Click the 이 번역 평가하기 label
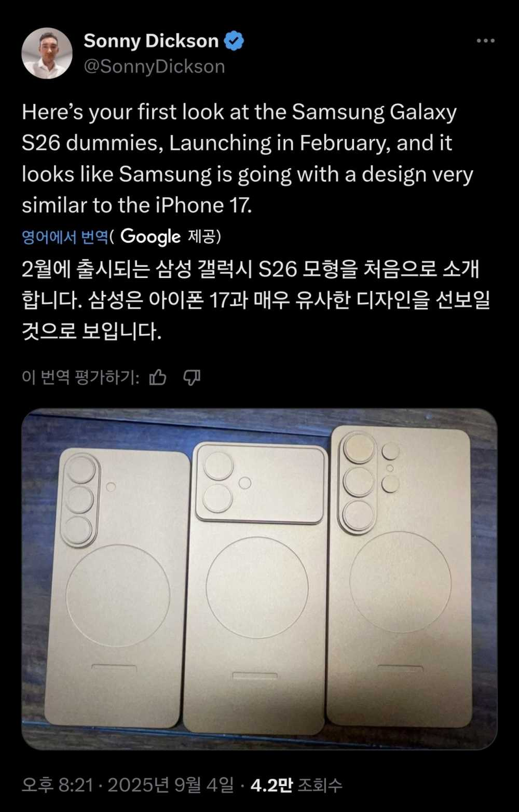The width and height of the screenshot is (519, 812). pyautogui.click(x=80, y=377)
